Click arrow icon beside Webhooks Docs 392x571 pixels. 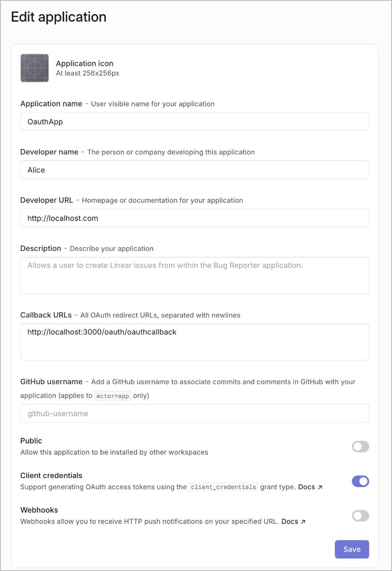[x=303, y=522]
